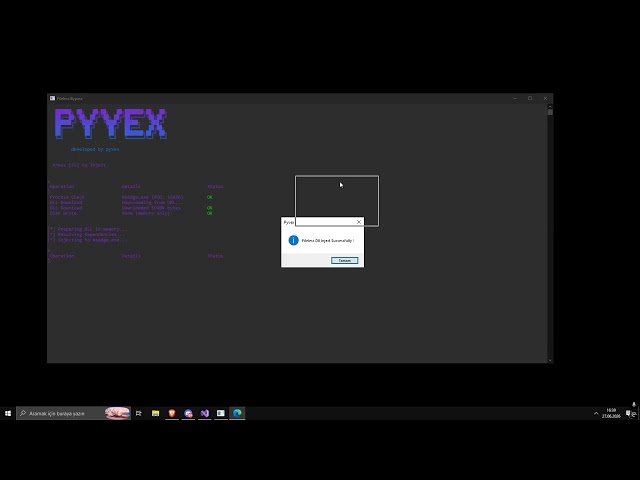Switch to Visual Studio on taskbar
Image resolution: width=640 pixels, height=480 pixels.
(x=204, y=413)
